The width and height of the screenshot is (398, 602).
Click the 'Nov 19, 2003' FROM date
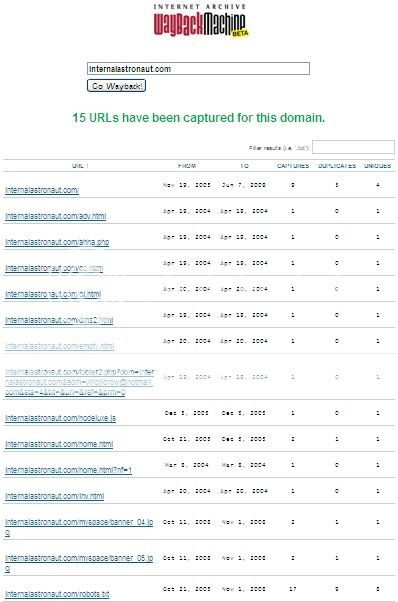coord(187,185)
